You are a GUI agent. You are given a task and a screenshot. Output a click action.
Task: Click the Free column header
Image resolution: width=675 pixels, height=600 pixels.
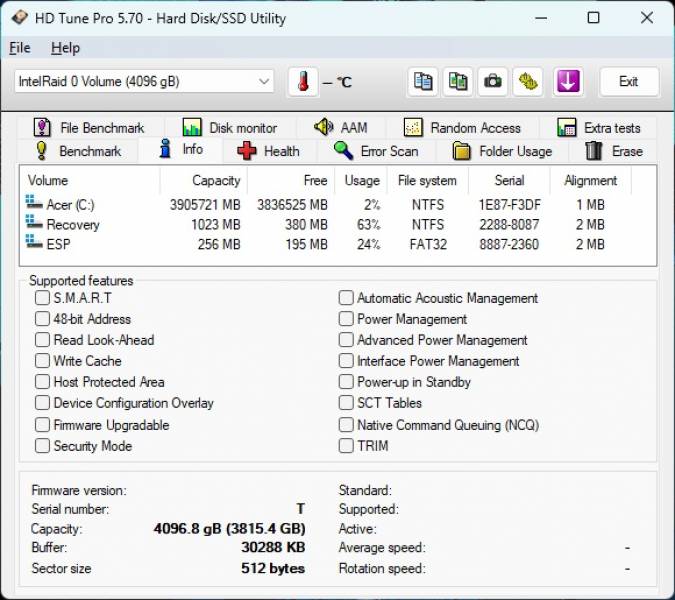pyautogui.click(x=291, y=180)
